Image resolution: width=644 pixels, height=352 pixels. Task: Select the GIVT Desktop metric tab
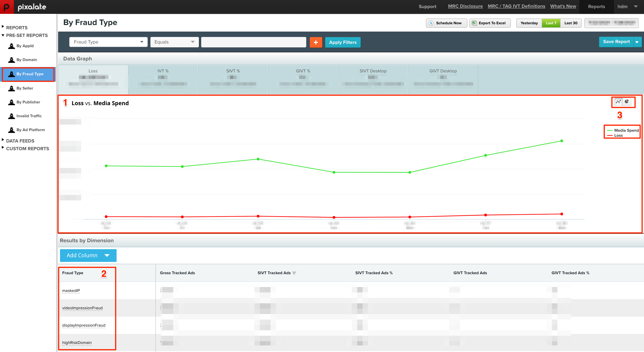point(443,80)
